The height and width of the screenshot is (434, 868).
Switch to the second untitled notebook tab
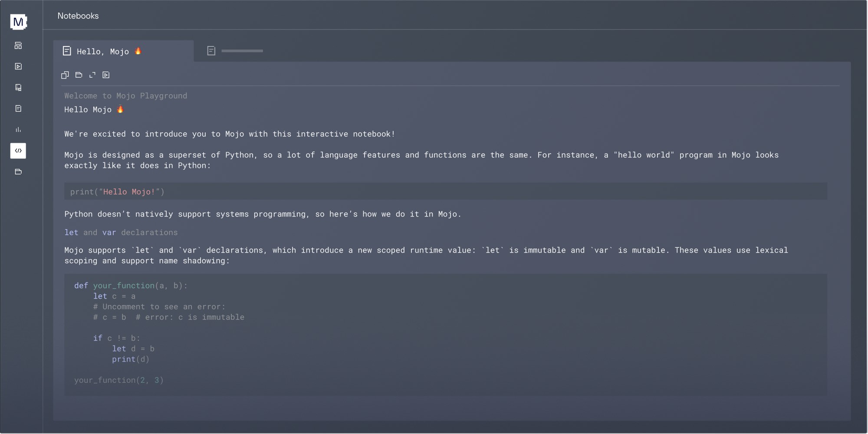point(235,51)
